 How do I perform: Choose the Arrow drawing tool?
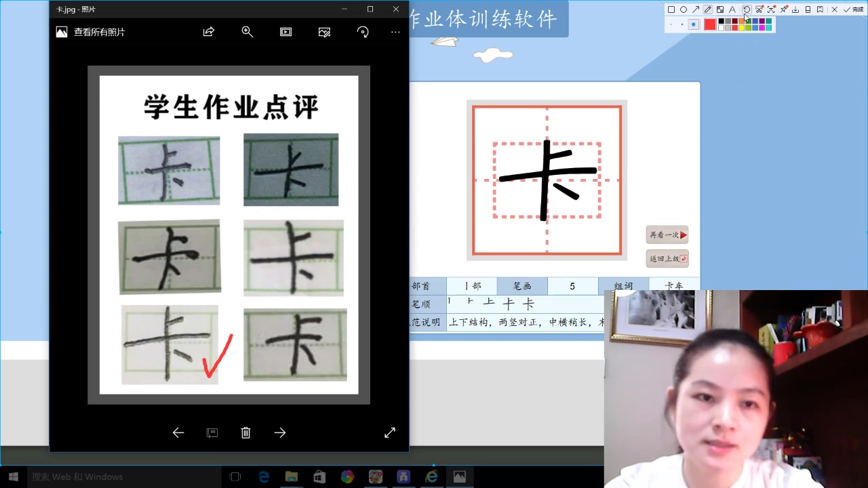(x=696, y=9)
